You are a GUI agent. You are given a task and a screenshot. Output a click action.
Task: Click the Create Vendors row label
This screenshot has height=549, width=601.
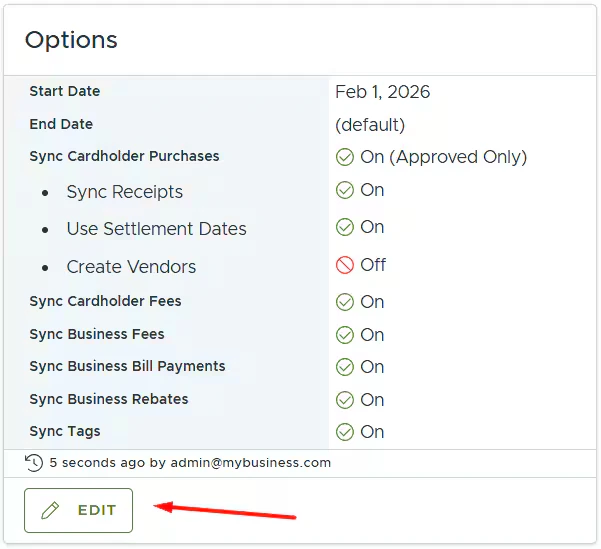pyautogui.click(x=131, y=267)
